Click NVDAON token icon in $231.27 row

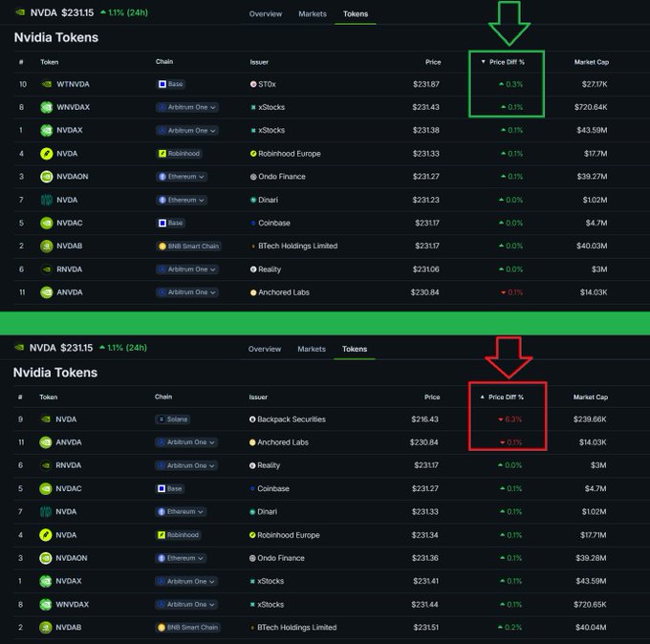(x=47, y=177)
